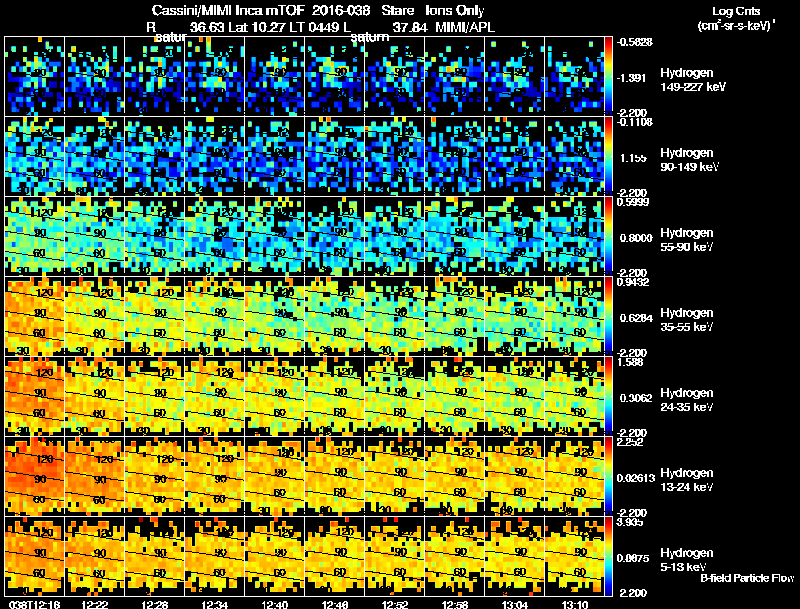Select the 24-35 keV image panel at 13:04

coord(515,396)
